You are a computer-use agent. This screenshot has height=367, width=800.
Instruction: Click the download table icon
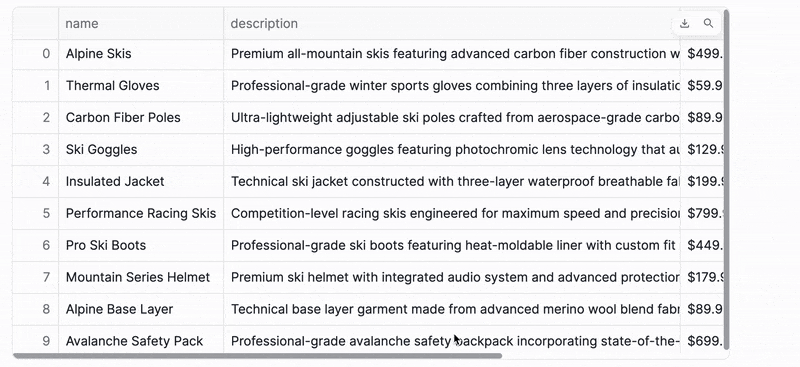coord(685,23)
